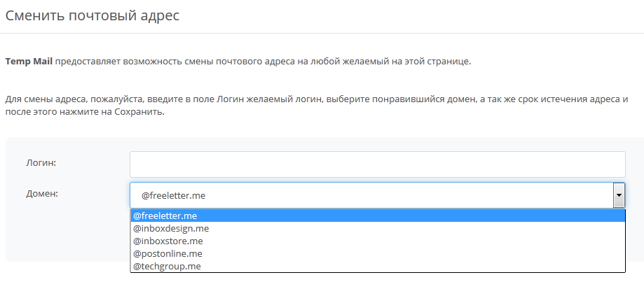Screen dimensions: 644x296
Task: Select @postonline.me in the dropdown list
Action: 167,253
